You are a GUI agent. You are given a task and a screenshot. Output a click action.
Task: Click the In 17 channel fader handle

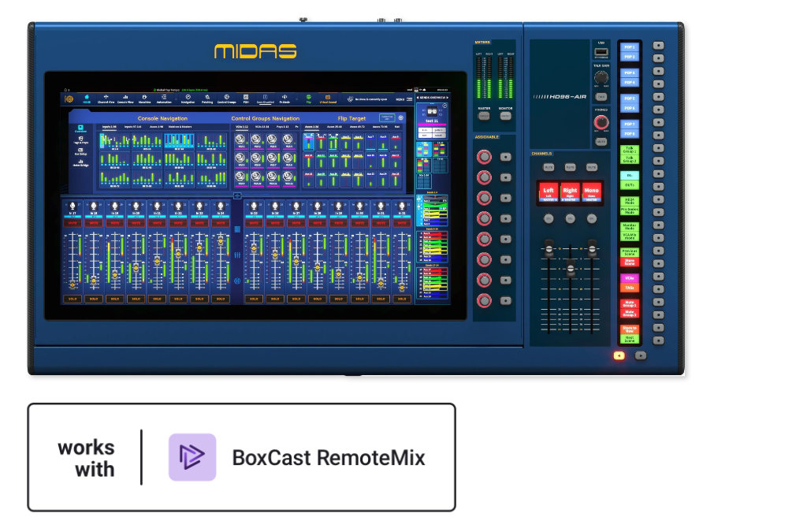[73, 284]
